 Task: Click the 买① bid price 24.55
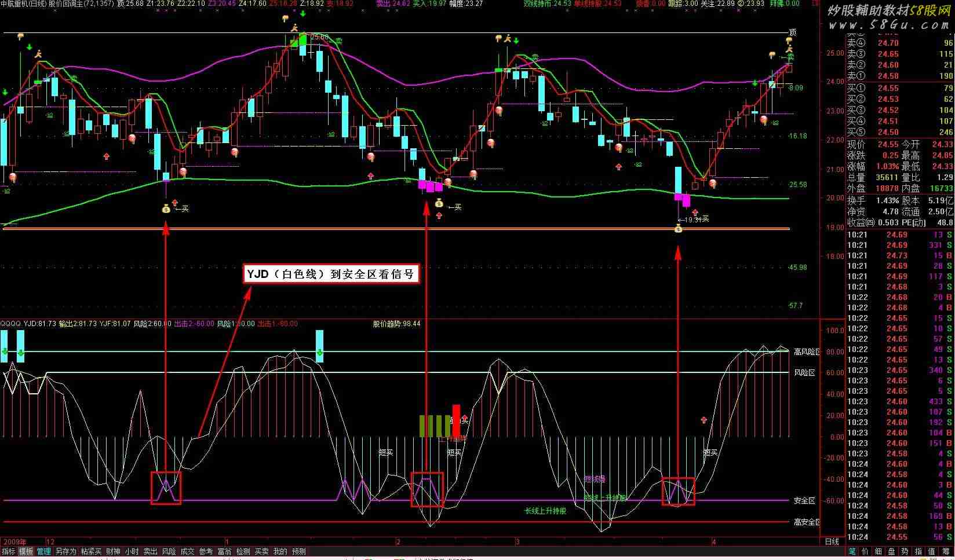click(888, 88)
